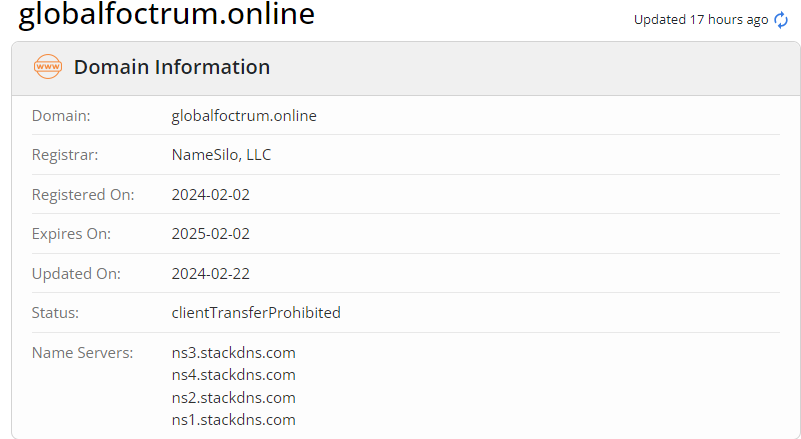Click the clientTransferProhibited status value
The width and height of the screenshot is (801, 439).
point(256,313)
